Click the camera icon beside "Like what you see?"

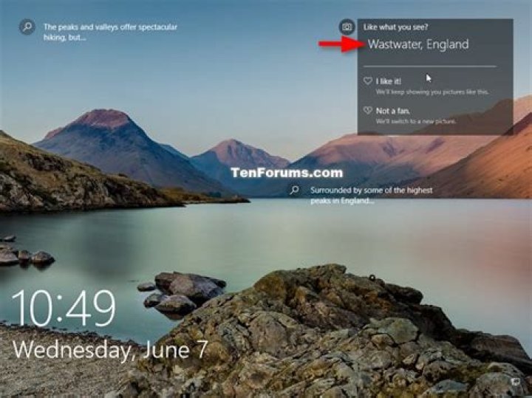pos(347,27)
